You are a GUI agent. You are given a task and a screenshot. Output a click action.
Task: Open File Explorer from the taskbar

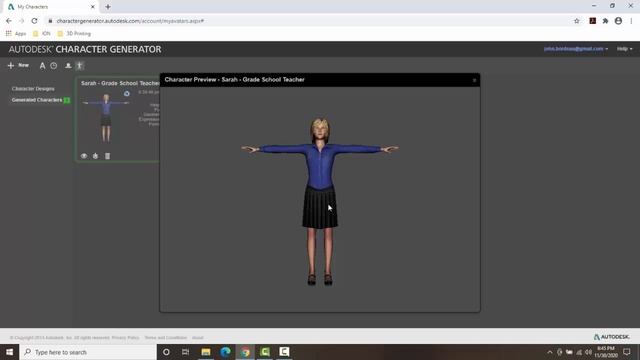point(206,352)
